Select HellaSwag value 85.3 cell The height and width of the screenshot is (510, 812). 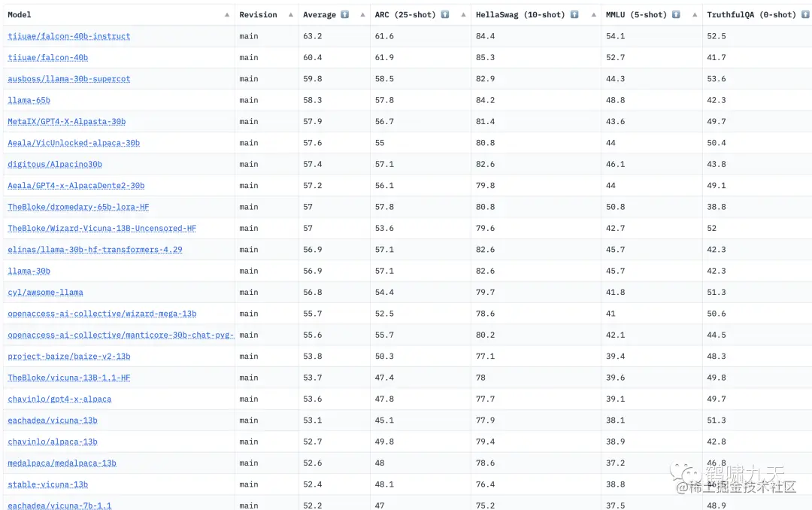point(485,57)
